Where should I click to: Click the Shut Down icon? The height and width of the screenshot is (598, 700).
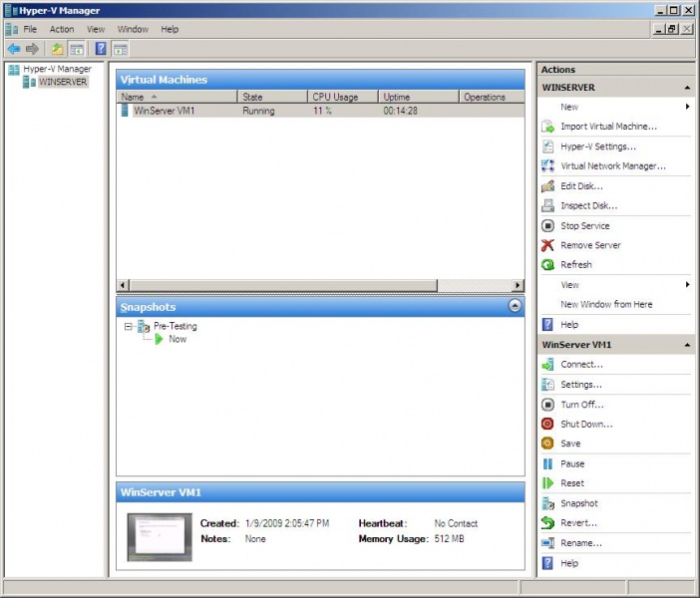tap(547, 425)
